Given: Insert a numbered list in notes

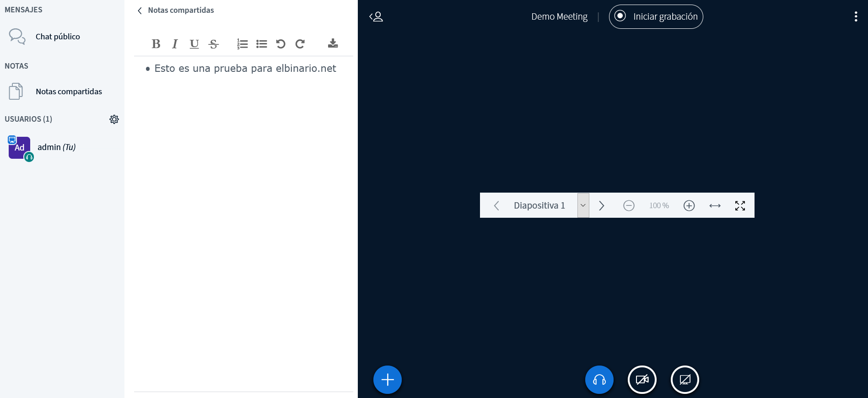Looking at the screenshot, I should (242, 44).
